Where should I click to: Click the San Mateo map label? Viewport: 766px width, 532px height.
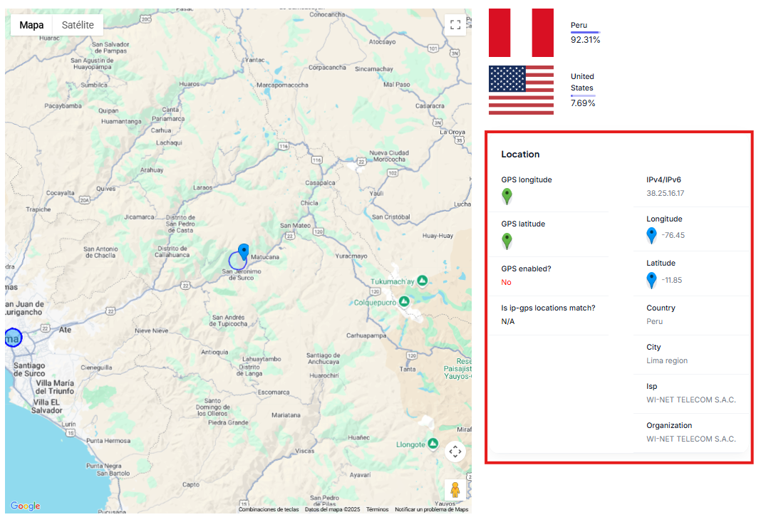click(295, 226)
